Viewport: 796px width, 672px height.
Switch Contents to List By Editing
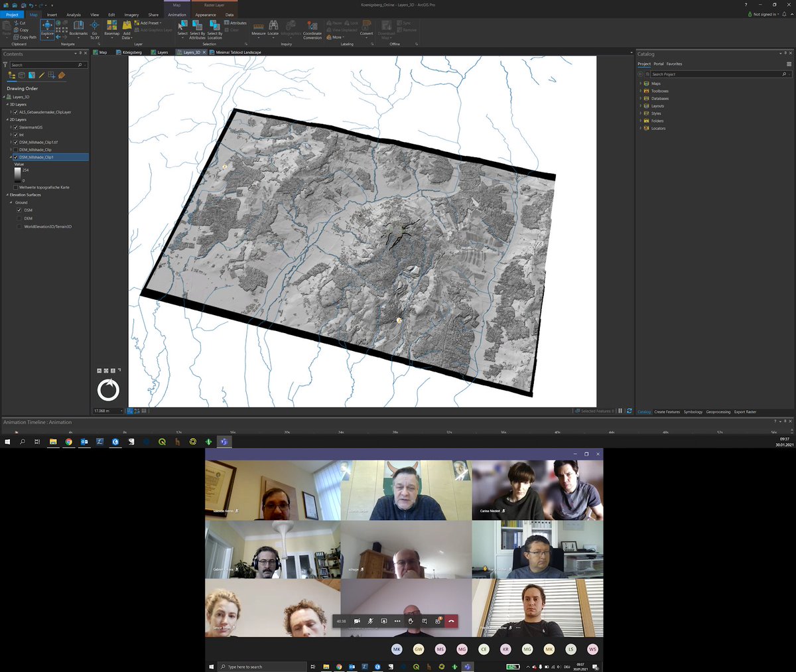[x=42, y=76]
